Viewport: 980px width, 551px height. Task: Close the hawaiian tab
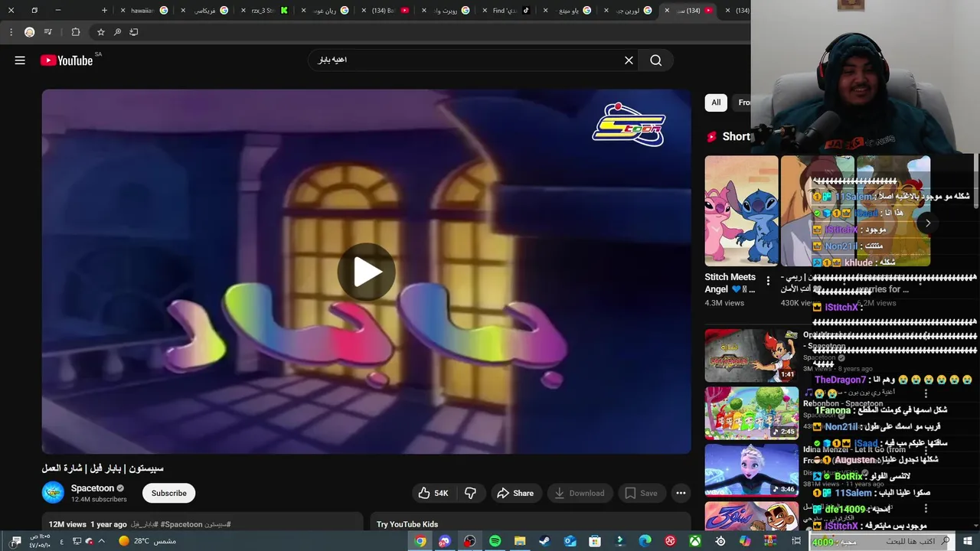[x=123, y=11]
